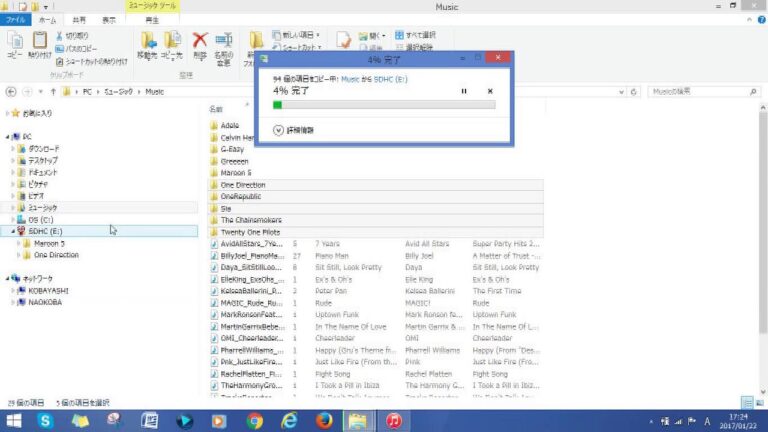Image resolution: width=768 pixels, height=432 pixels.
Task: Expand 詳細情報 in copy dialog
Action: tap(293, 130)
